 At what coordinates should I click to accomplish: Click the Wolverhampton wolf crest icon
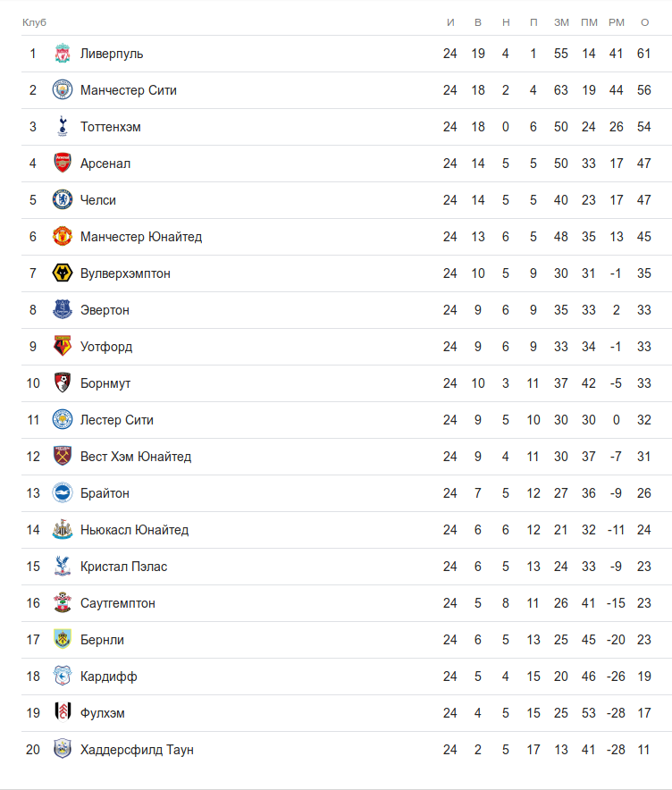coord(62,273)
